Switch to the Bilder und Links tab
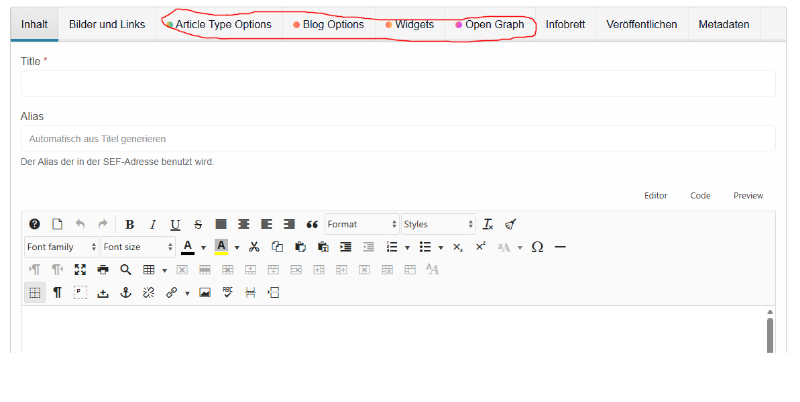 coord(106,24)
